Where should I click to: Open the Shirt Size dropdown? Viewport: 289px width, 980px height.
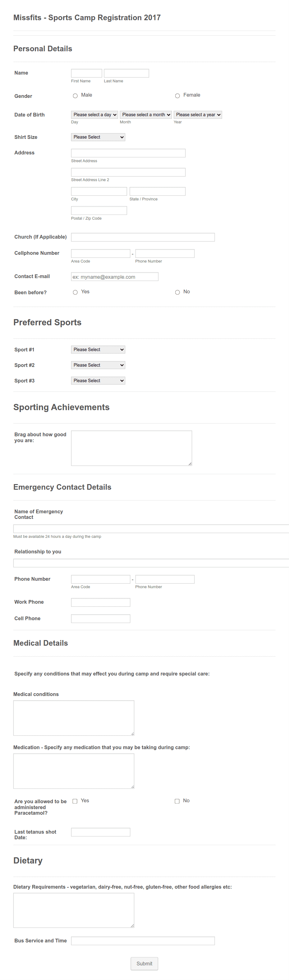pos(98,137)
